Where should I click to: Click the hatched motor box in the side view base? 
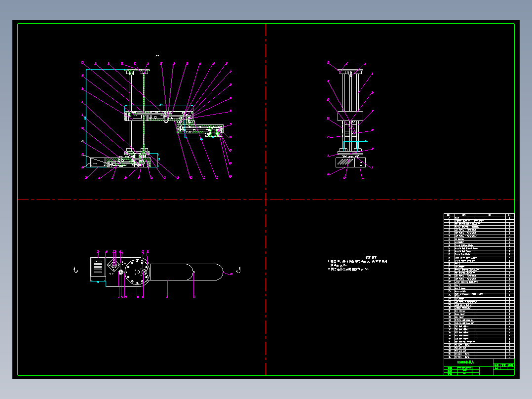[x=345, y=162]
